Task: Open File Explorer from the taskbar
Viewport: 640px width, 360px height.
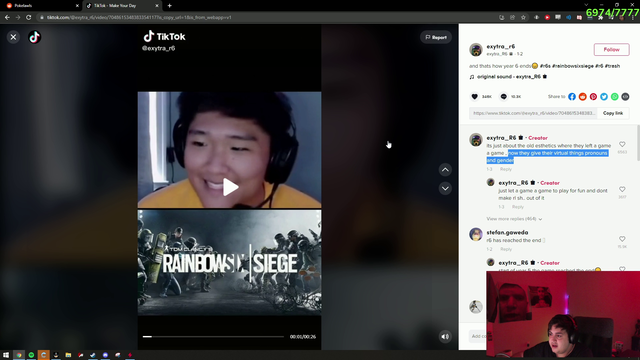Action: point(68,355)
